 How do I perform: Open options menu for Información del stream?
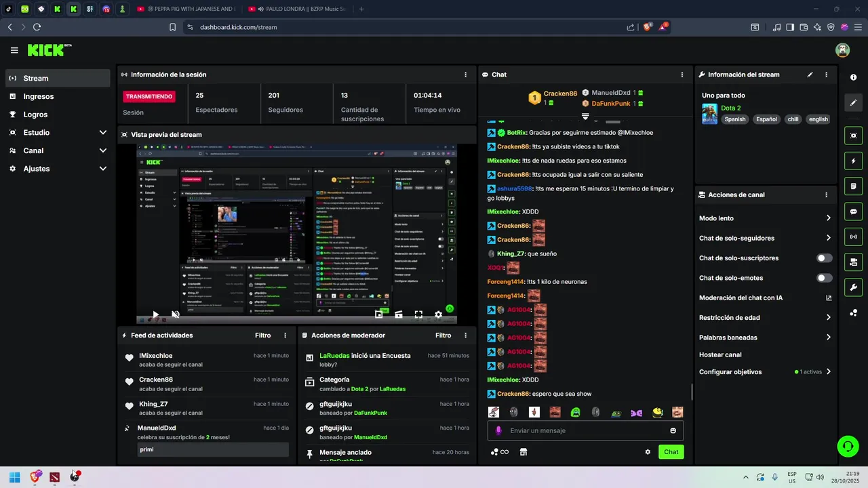point(826,75)
